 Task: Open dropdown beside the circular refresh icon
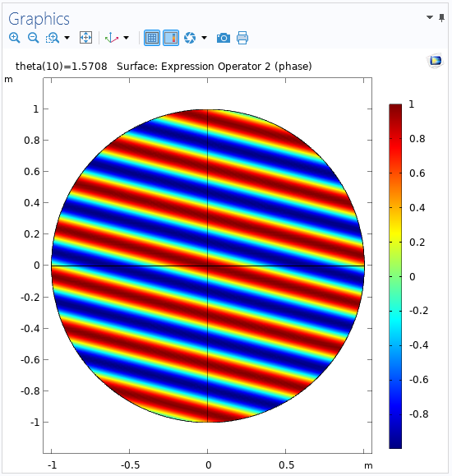[x=205, y=38]
